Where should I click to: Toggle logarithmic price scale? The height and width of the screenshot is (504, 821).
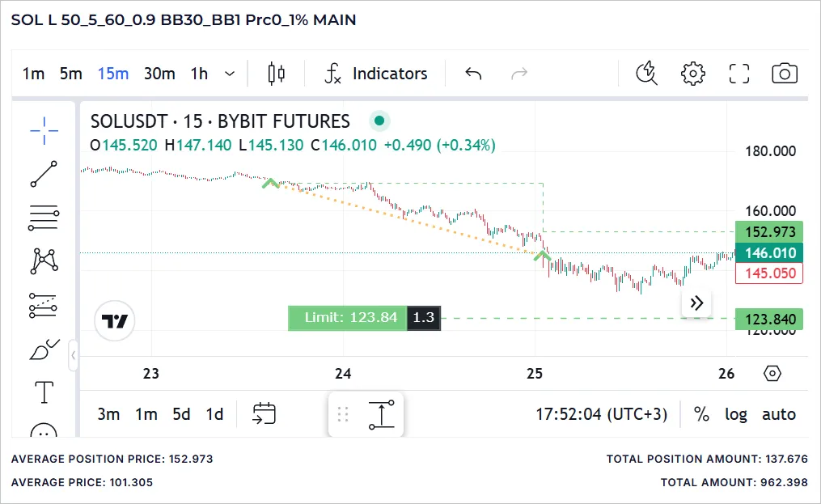point(735,414)
